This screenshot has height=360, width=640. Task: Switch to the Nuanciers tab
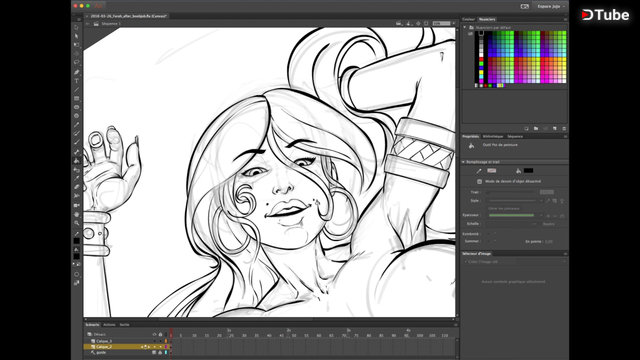(x=487, y=19)
